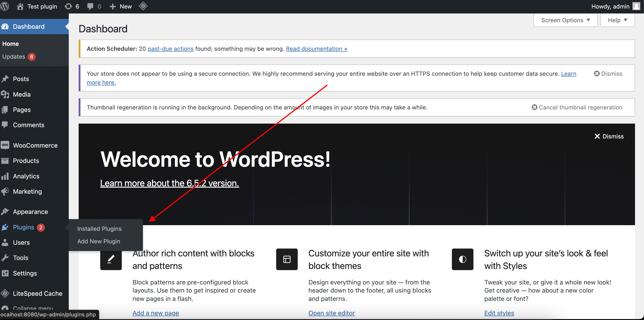Select Add New Plugin from submenu
The width and height of the screenshot is (644, 320).
(x=98, y=241)
